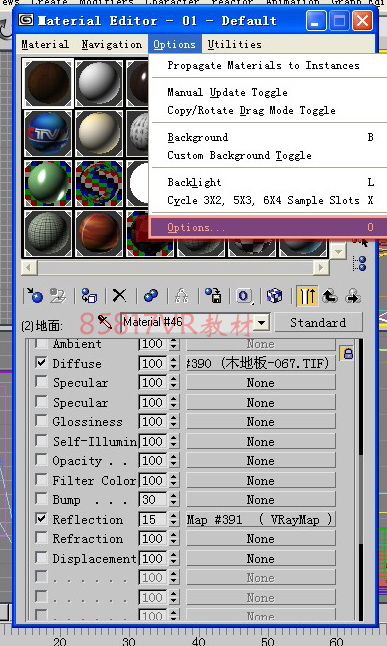The width and height of the screenshot is (387, 646).
Task: Click the Material Effects Channel icon
Action: coord(244,295)
